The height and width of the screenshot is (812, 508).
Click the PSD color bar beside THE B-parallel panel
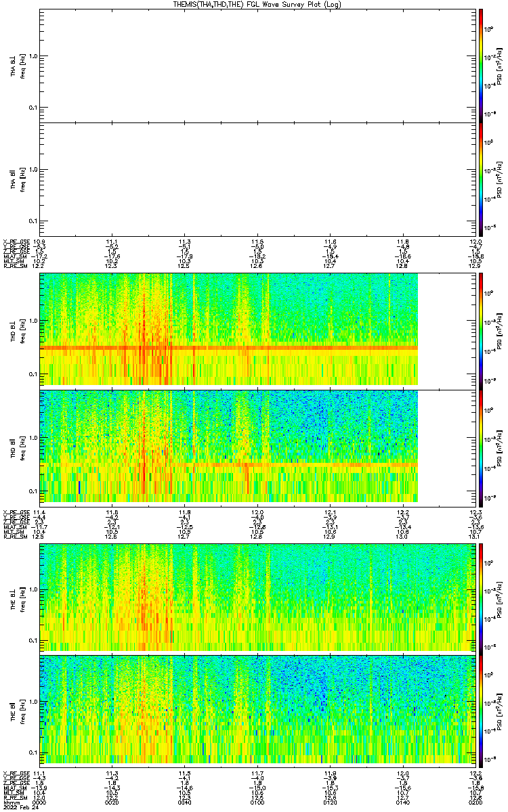coord(480,710)
